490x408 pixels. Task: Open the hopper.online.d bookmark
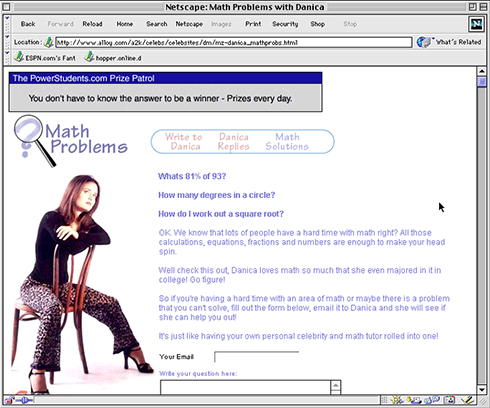coord(113,58)
